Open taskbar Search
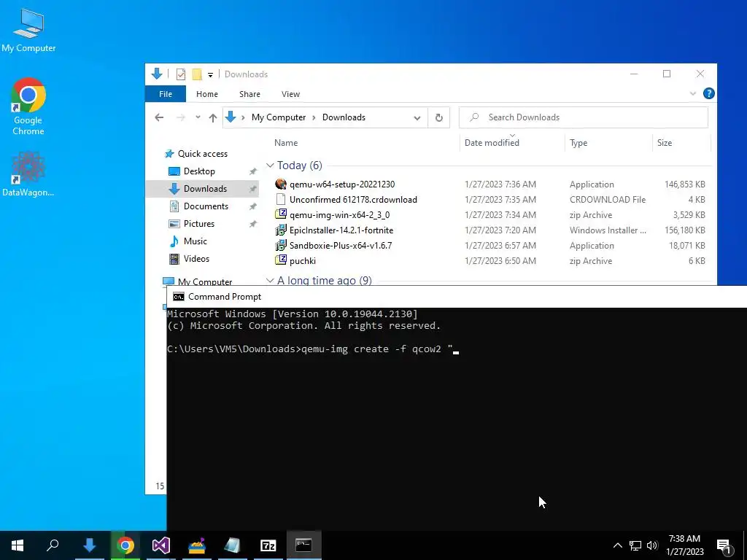This screenshot has height=560, width=747. (53, 545)
